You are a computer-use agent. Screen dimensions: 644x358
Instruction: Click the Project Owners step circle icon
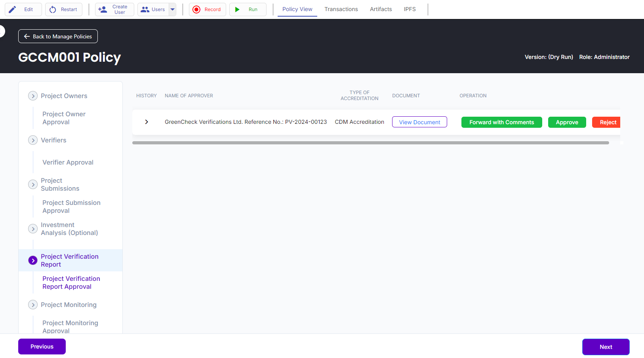(x=33, y=96)
